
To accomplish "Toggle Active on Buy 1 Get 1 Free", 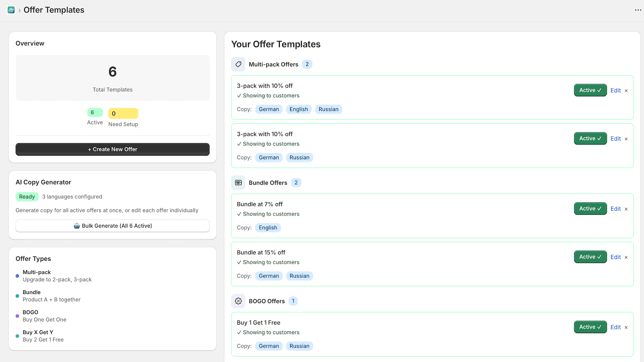I will 590,327.
